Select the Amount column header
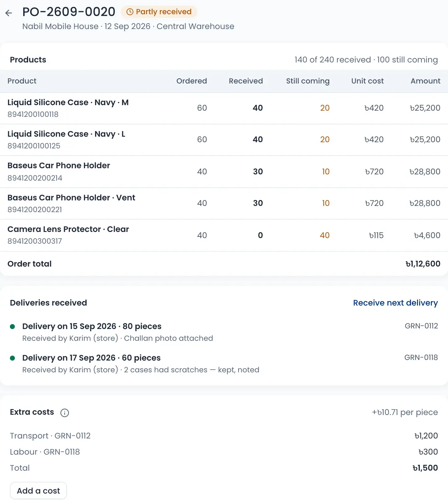Viewport: 448px width, 501px height. 425,81
